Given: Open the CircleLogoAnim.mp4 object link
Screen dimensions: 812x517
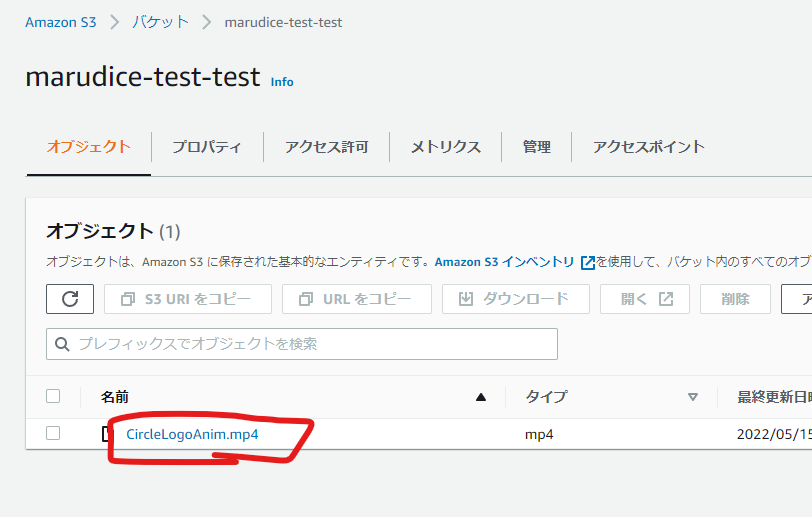Looking at the screenshot, I should point(192,434).
